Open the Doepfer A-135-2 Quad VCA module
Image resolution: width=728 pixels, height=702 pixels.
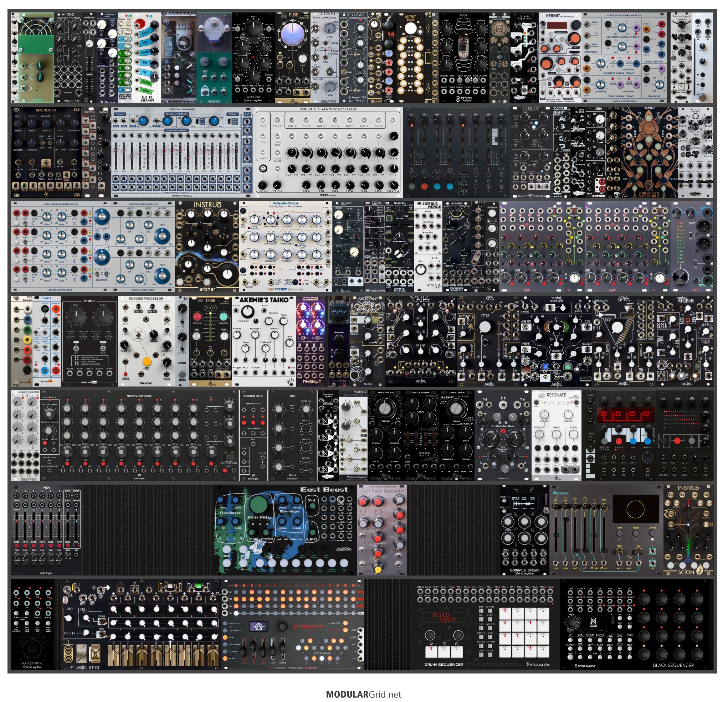pyautogui.click(x=68, y=58)
